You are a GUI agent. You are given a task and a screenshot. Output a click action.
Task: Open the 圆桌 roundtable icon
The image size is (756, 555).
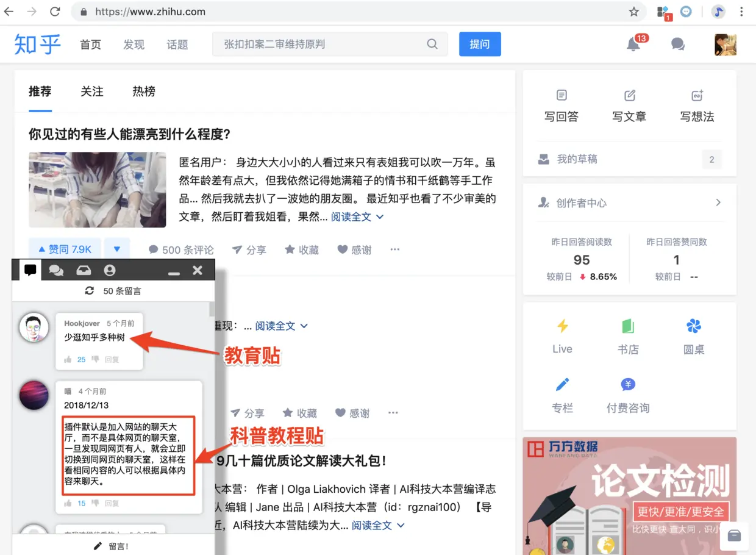pyautogui.click(x=694, y=326)
